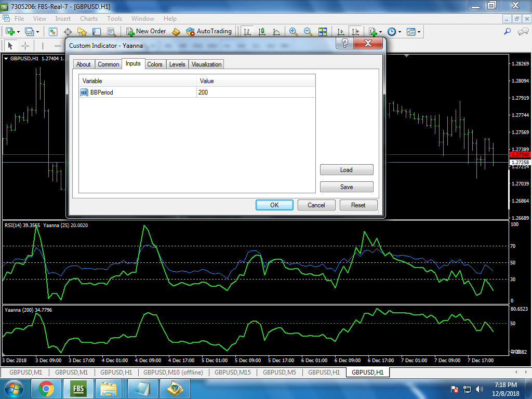Expand the indicators list dropdown arrow

point(381,32)
